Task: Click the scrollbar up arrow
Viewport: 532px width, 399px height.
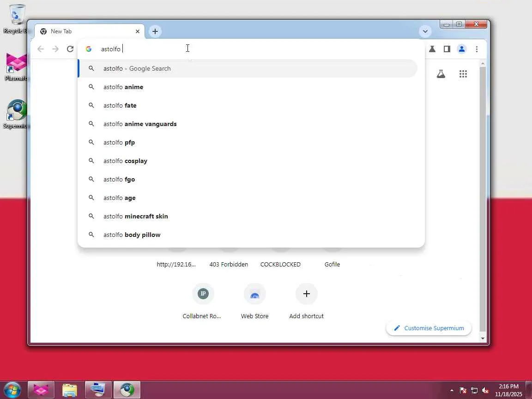Action: tap(483, 64)
